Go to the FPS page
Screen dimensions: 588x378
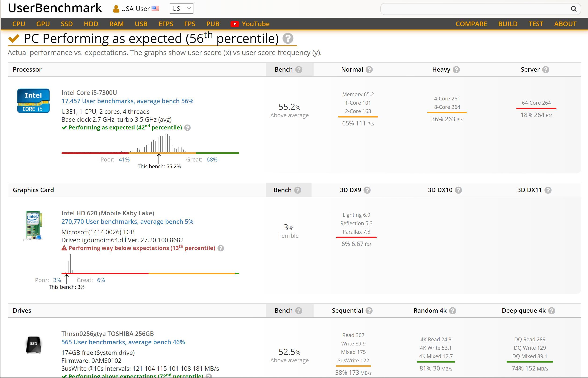tap(189, 24)
